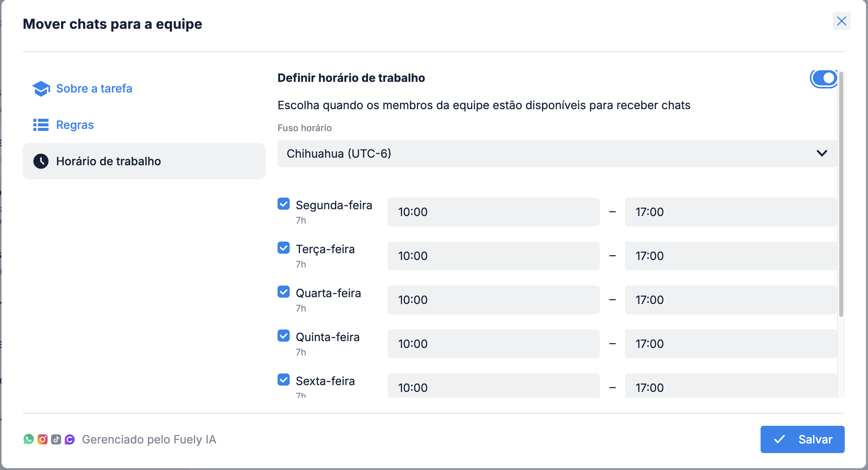Click the purple chat channel icon in footer
The width and height of the screenshot is (868, 470).
(70, 439)
